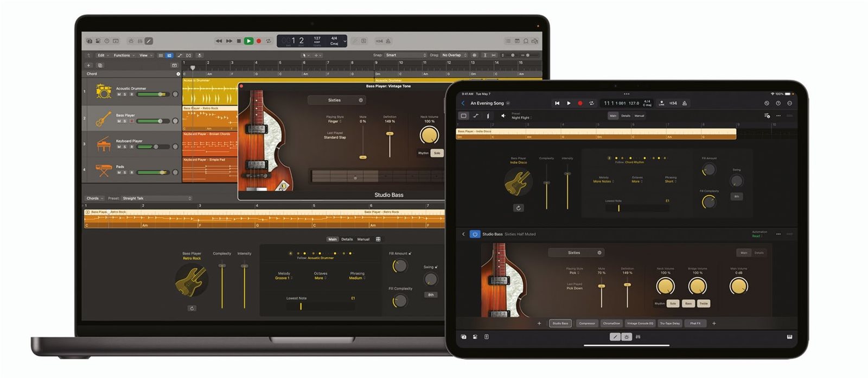This screenshot has width=868, height=378.
Task: Add a new track with plus button
Action: [x=89, y=65]
